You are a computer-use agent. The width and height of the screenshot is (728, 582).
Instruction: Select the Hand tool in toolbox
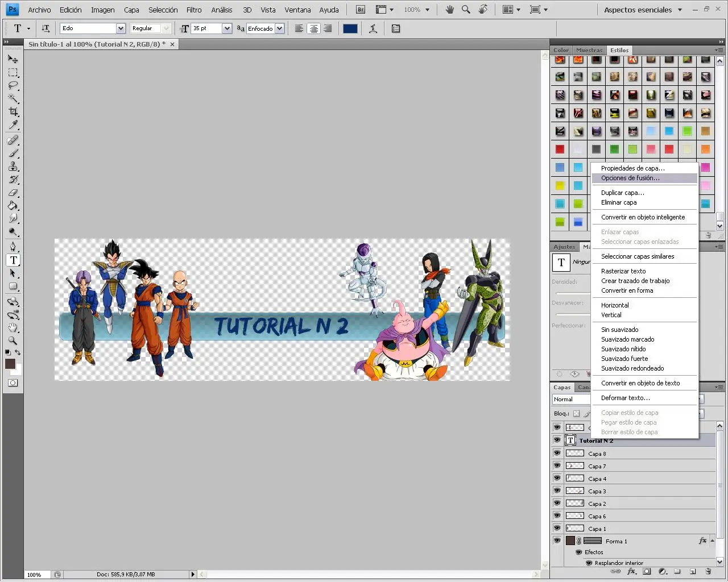13,328
